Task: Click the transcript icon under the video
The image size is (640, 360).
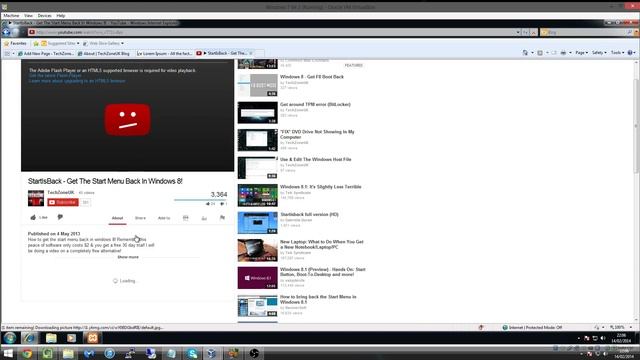Action: coord(186,218)
